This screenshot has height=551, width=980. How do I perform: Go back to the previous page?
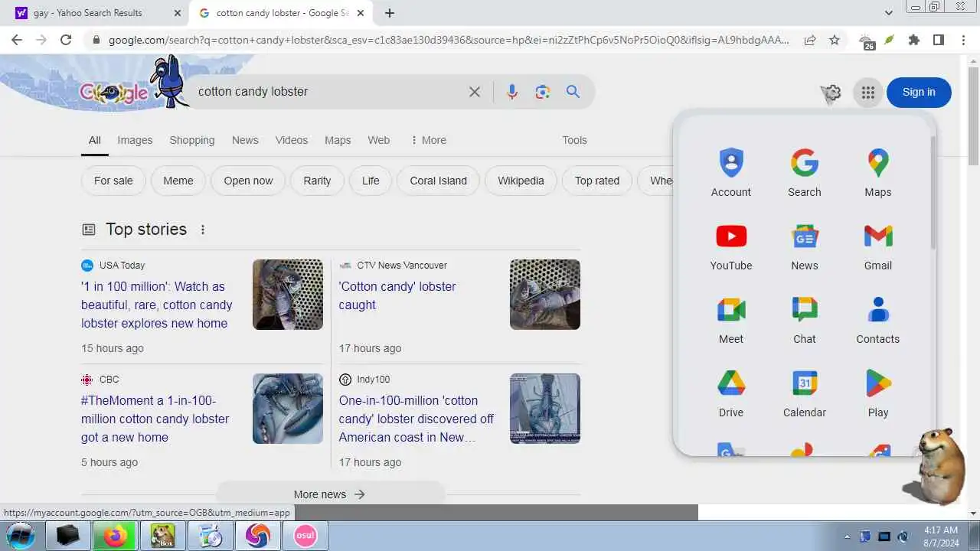coord(17,40)
